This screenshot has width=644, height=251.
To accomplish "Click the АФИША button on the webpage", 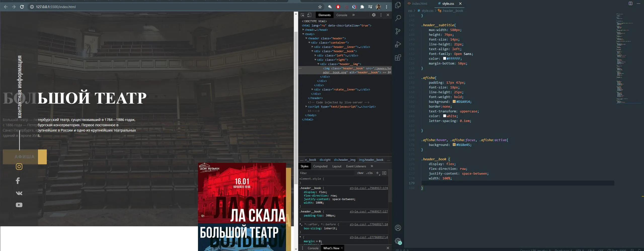I will pos(25,157).
